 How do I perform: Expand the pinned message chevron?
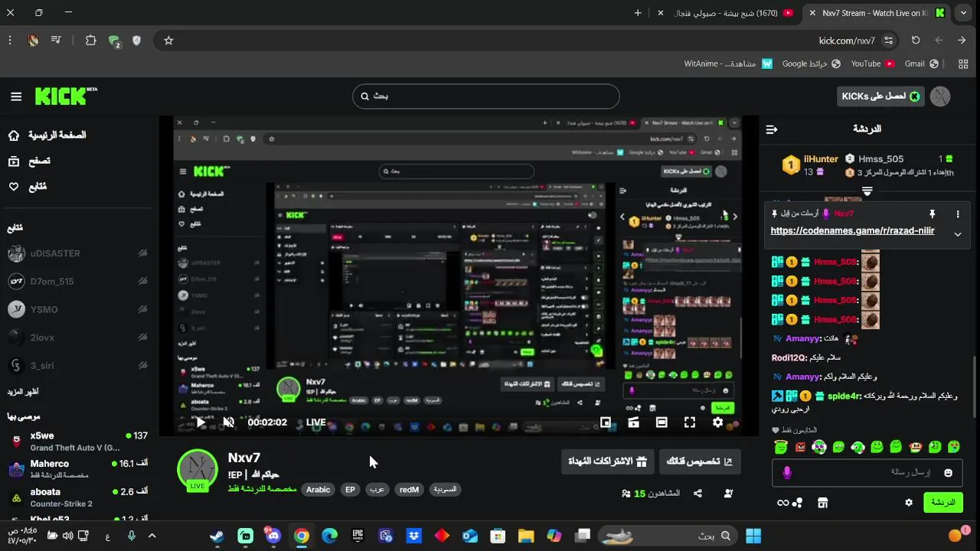957,234
